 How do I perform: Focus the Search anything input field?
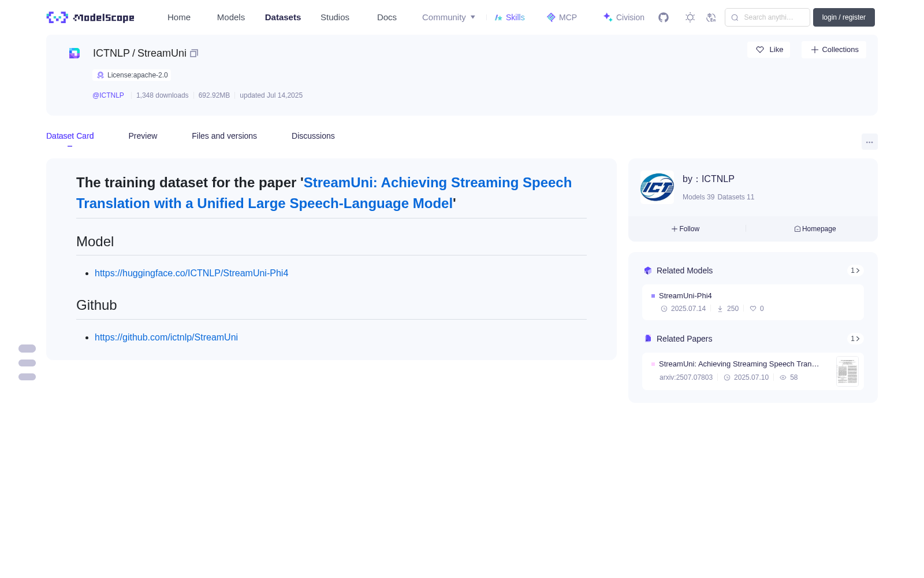[767, 17]
